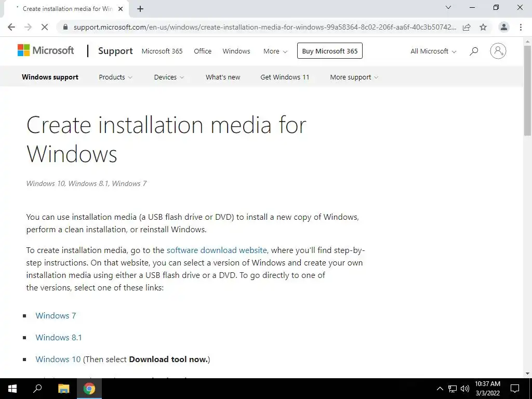This screenshot has height=399, width=532.
Task: Open the Chrome profile avatar
Action: tap(504, 27)
